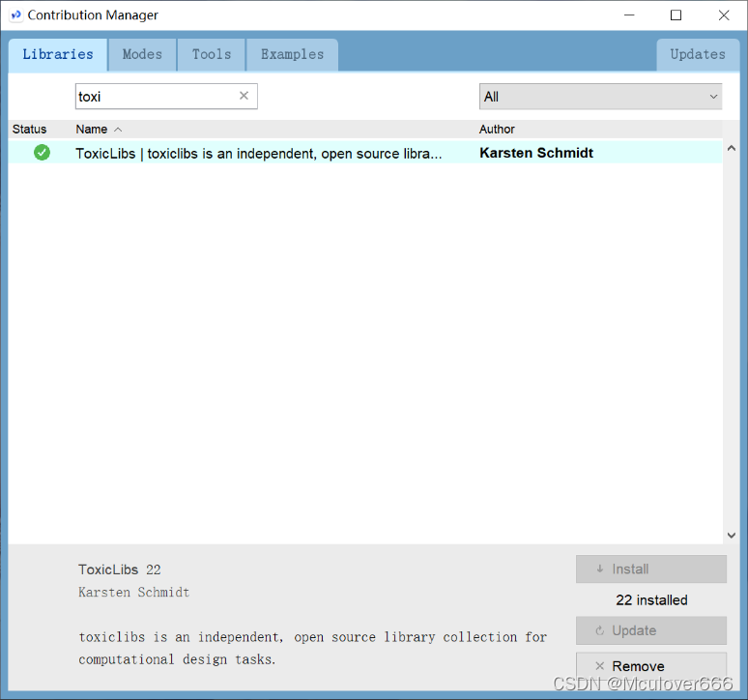
Task: Click the toxiclibs description paragraph
Action: pyautogui.click(x=312, y=648)
